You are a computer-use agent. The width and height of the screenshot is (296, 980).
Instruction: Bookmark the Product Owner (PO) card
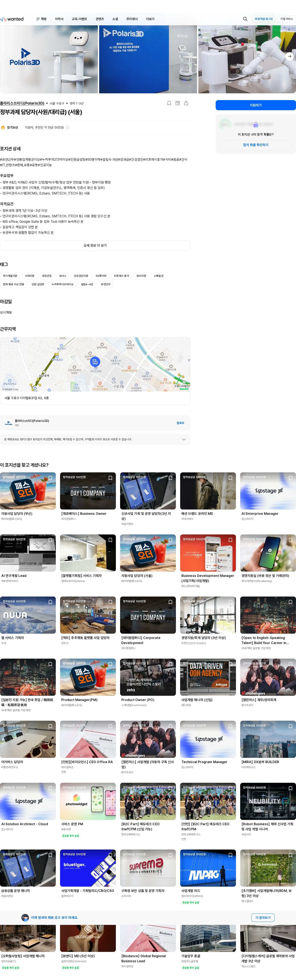[170, 664]
